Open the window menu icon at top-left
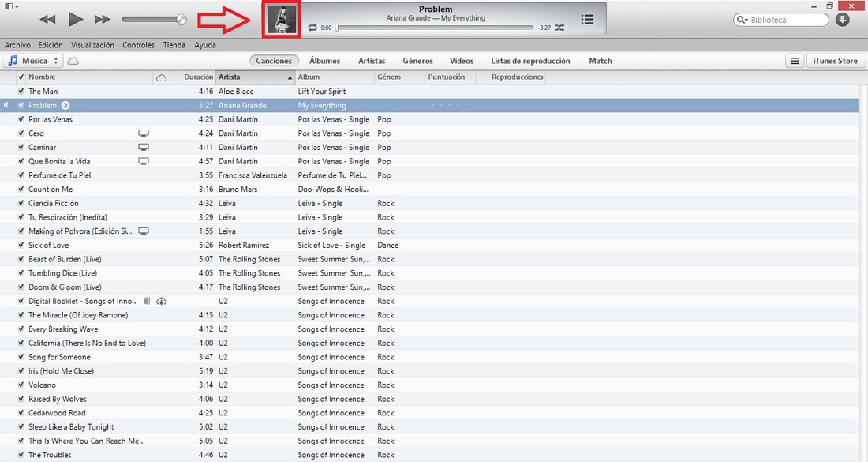This screenshot has height=462, width=868. click(12, 6)
